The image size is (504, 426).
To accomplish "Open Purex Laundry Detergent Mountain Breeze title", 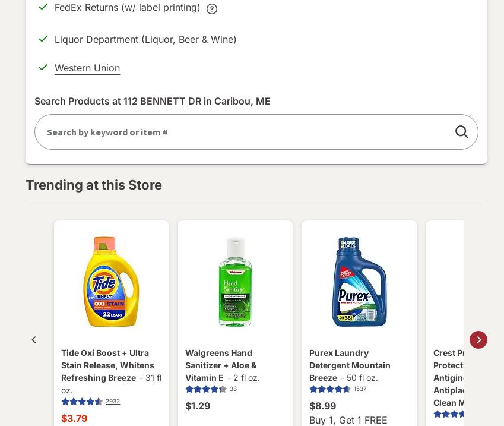I will coord(350,365).
